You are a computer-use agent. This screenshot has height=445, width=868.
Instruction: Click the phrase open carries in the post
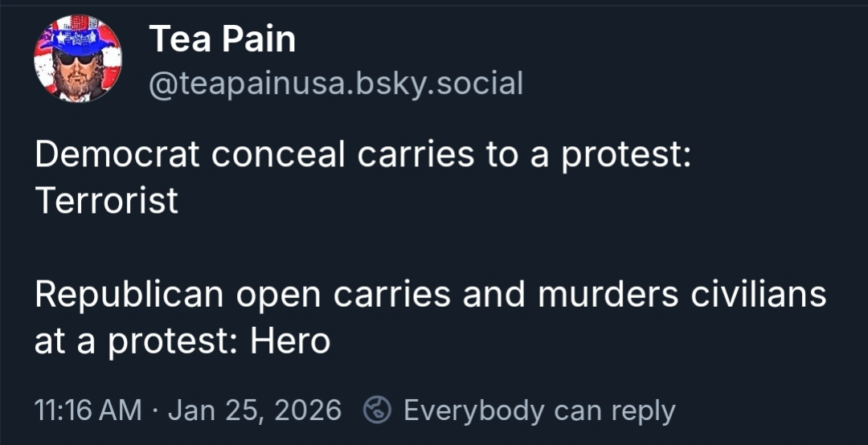(x=340, y=296)
